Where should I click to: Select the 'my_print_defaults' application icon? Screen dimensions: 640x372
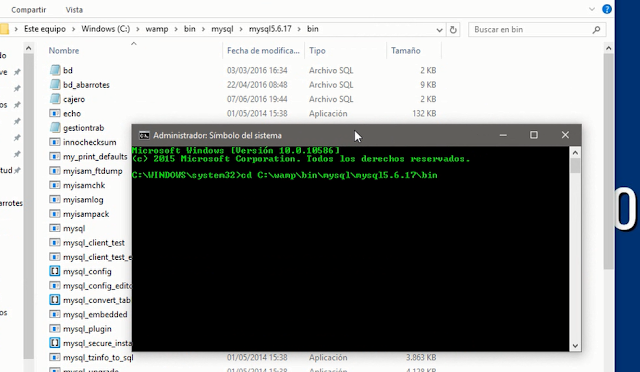pyautogui.click(x=55, y=156)
